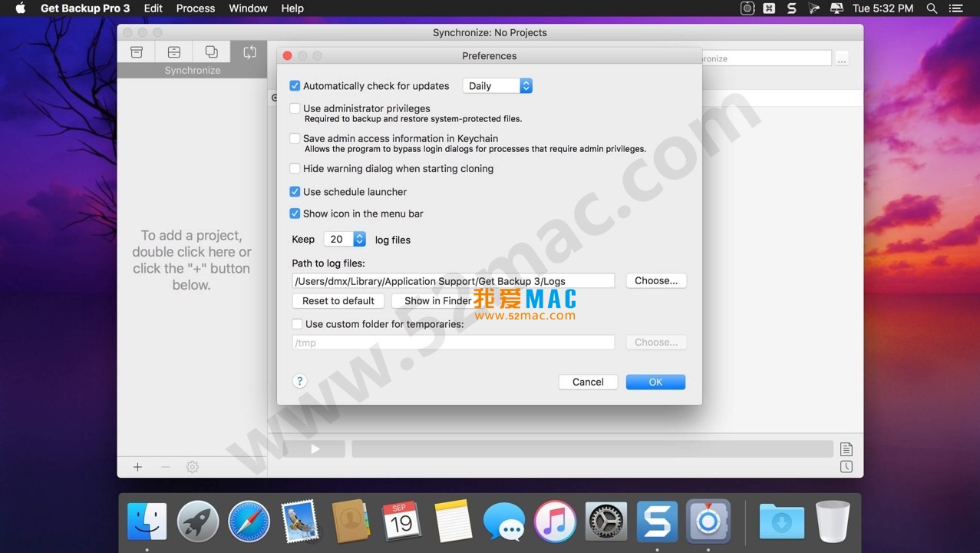Cancel the Preferences dialog
980x553 pixels.
pos(588,382)
